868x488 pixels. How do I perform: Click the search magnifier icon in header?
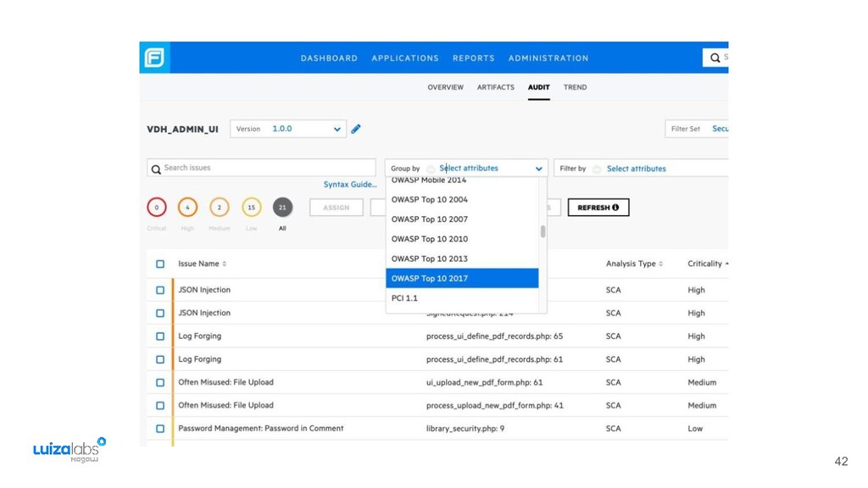[715, 58]
